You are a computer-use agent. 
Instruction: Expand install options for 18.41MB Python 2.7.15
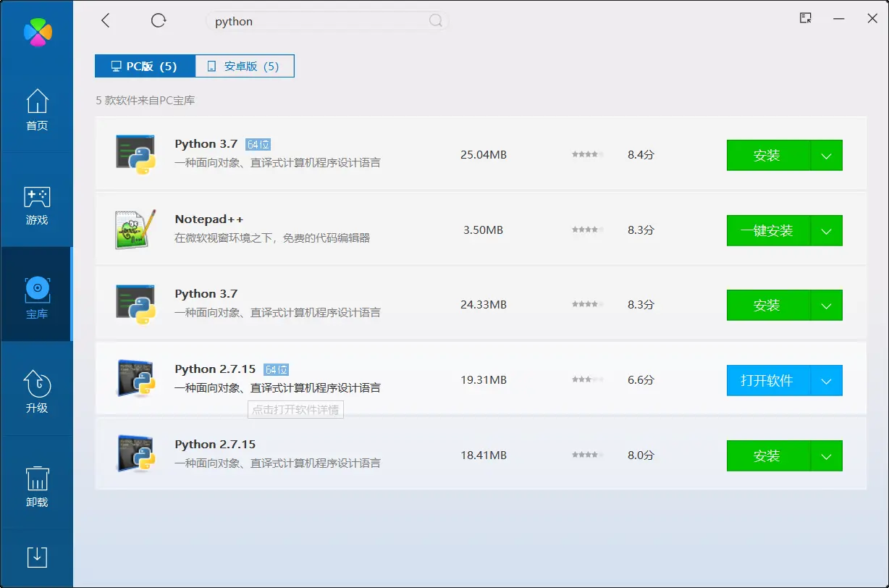(827, 455)
